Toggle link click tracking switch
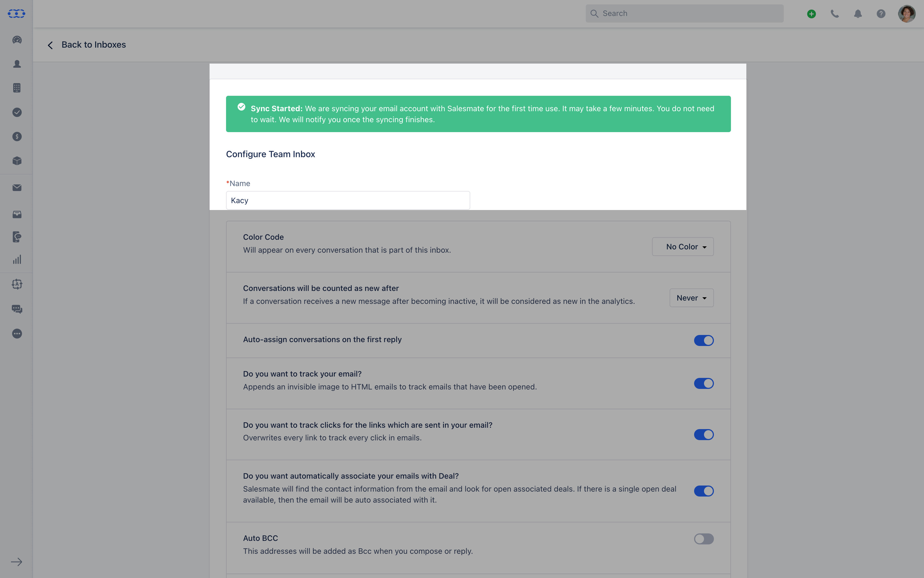Viewport: 924px width, 578px height. tap(704, 435)
